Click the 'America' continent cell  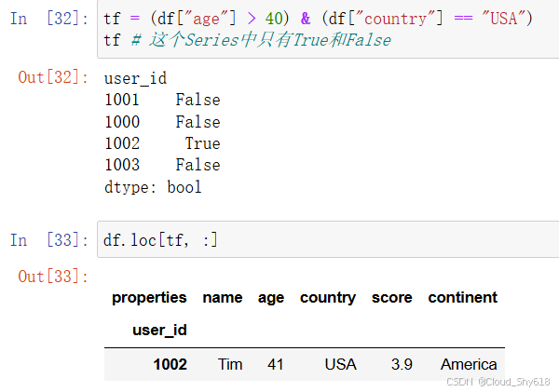pos(469,365)
